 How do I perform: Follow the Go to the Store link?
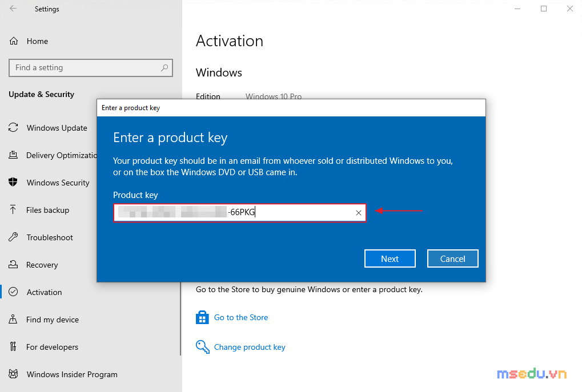click(x=241, y=317)
